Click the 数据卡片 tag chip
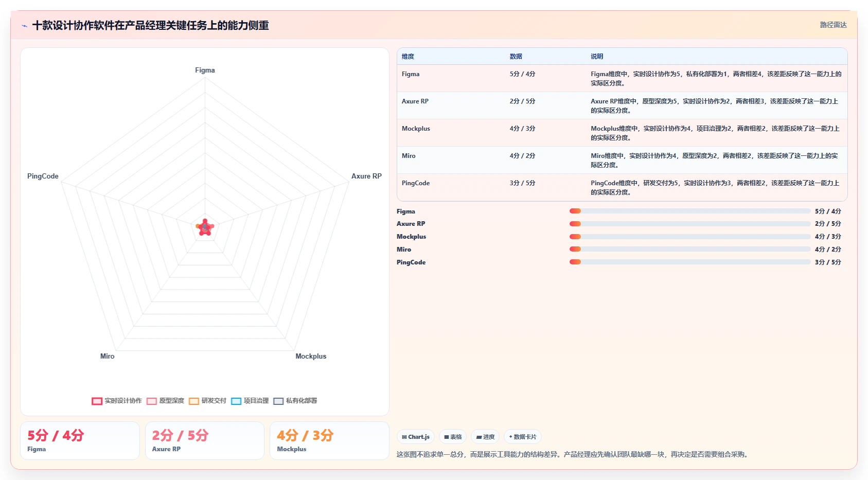The image size is (868, 480). pyautogui.click(x=523, y=437)
